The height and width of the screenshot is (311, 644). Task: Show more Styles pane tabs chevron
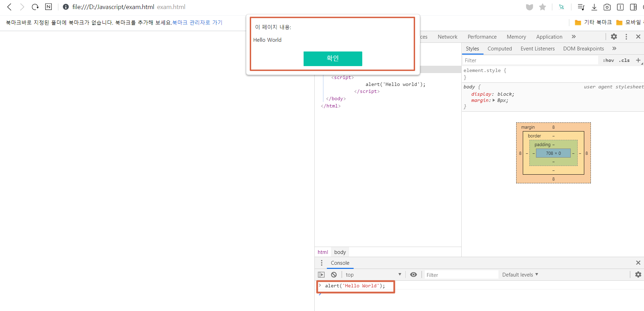click(x=614, y=48)
